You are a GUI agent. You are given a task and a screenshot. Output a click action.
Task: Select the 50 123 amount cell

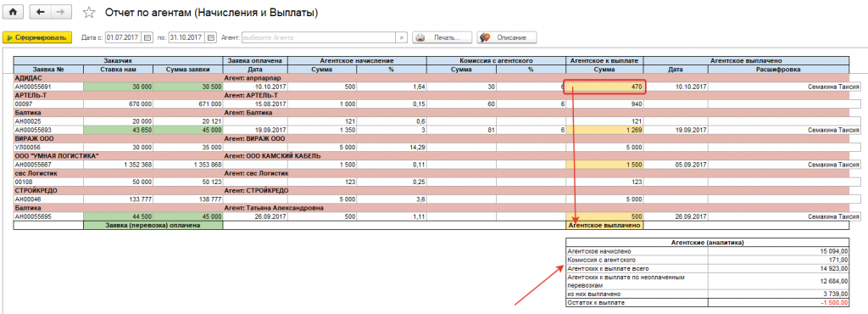coord(187,182)
